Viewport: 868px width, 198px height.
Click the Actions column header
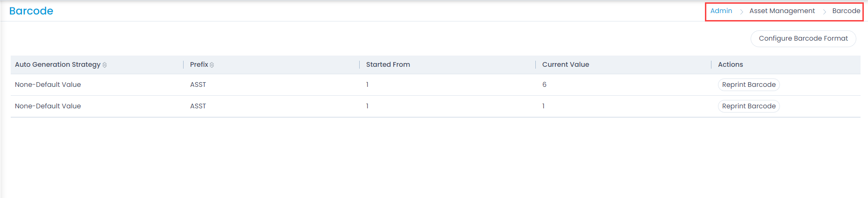click(x=730, y=64)
